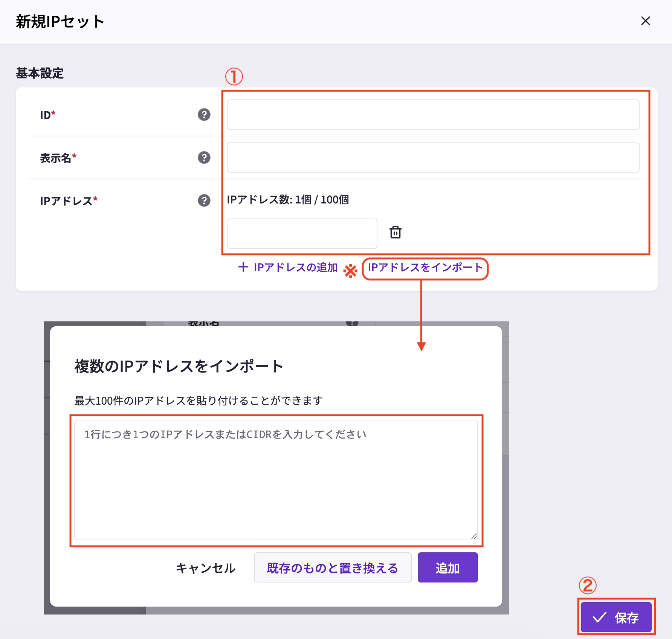
Task: Cancel the import dialog with キャンセル
Action: 206,568
